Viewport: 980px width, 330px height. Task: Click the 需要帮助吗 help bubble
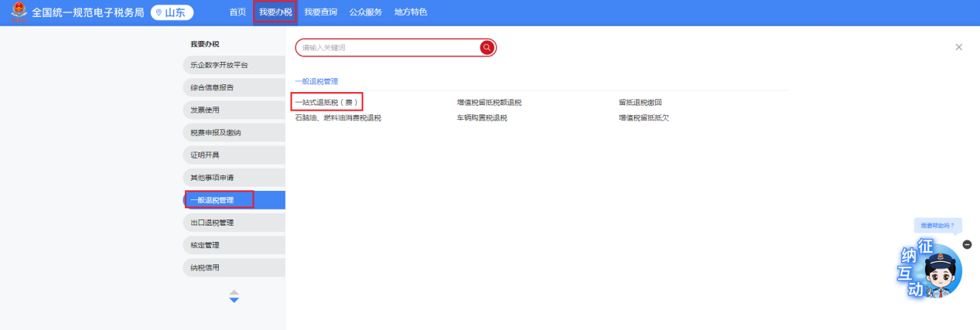937,226
